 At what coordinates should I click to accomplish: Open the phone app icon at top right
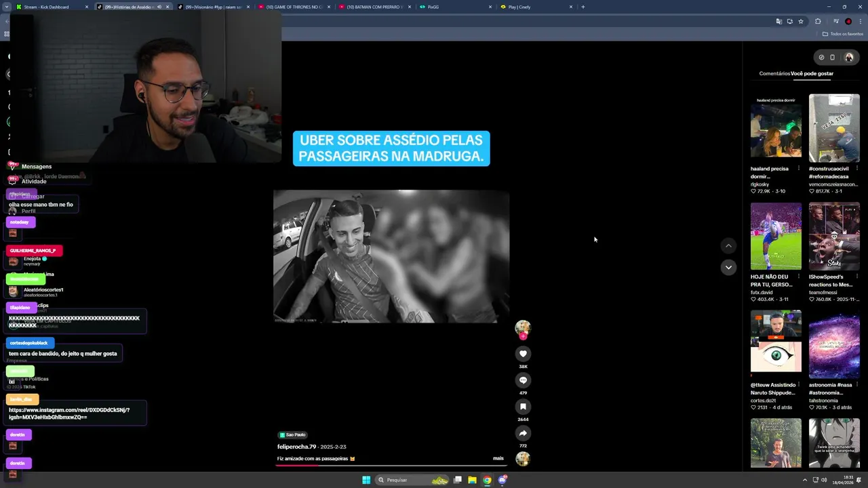pyautogui.click(x=833, y=58)
